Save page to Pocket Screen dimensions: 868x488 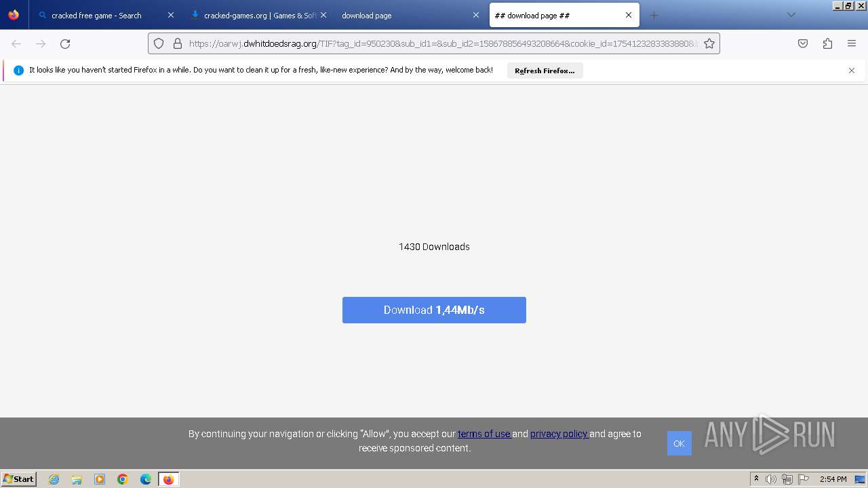[x=803, y=43]
